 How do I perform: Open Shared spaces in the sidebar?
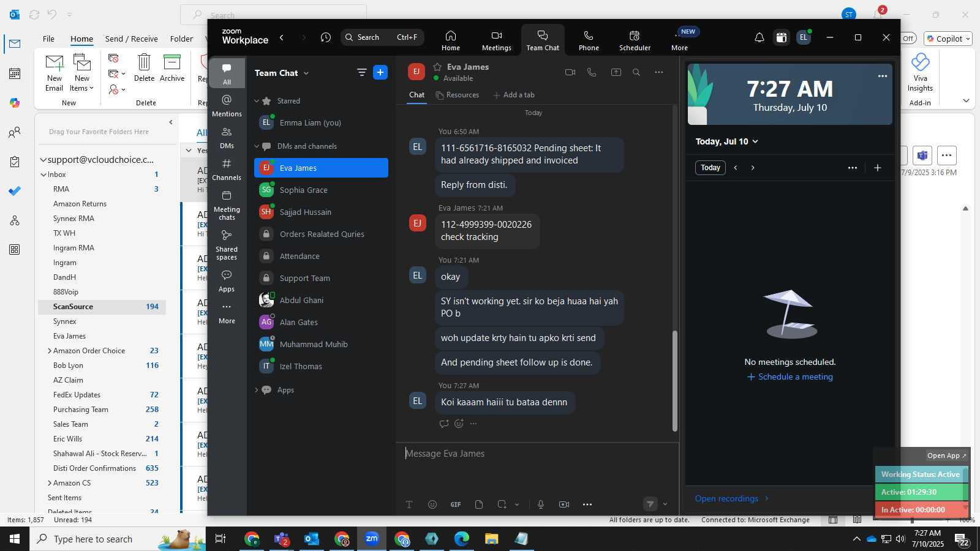227,244
